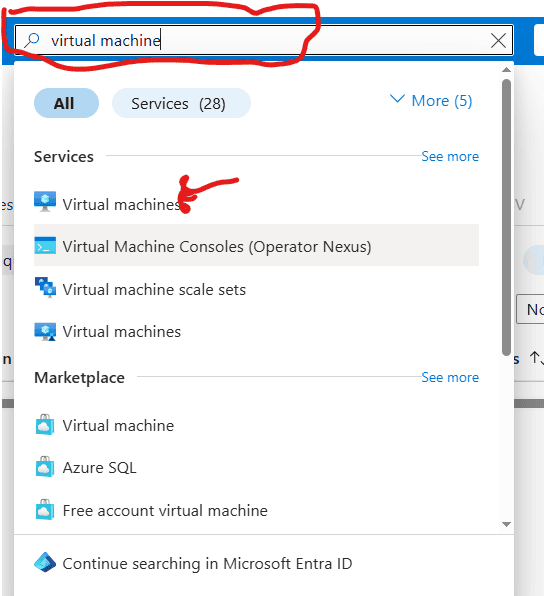Click the search magnifier icon
Image resolution: width=544 pixels, height=596 pixels.
pos(32,40)
